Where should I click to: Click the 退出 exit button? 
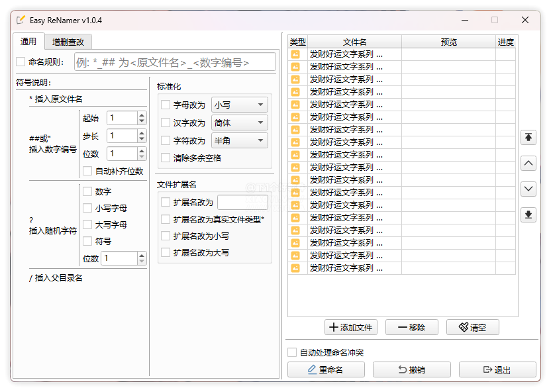tap(497, 369)
